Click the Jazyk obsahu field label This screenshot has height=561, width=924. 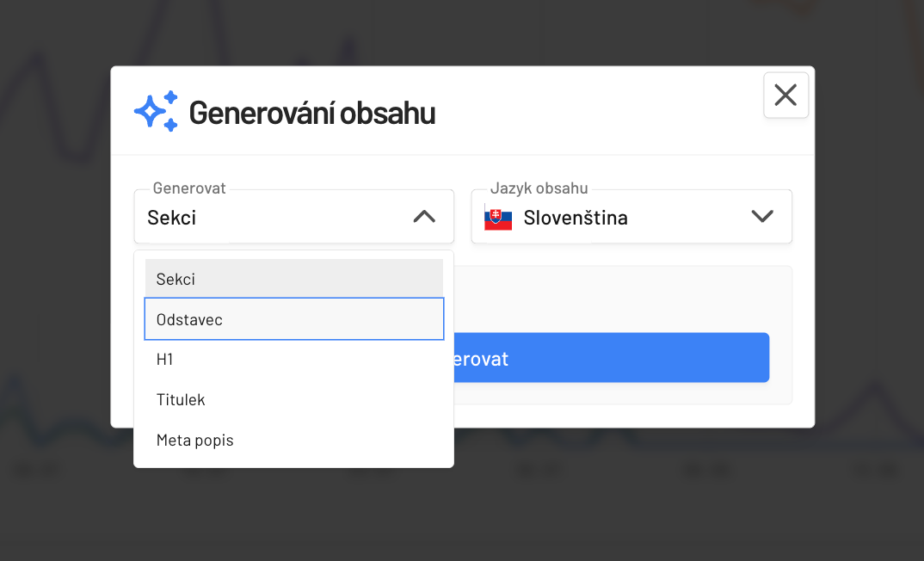[x=539, y=188]
